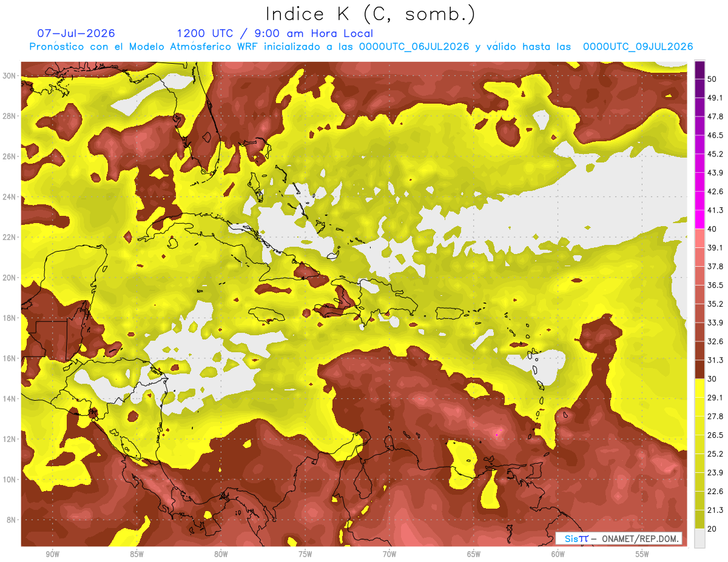Click the 'Indice K (C, somb.)' title
The height and width of the screenshot is (562, 728).
[370, 14]
